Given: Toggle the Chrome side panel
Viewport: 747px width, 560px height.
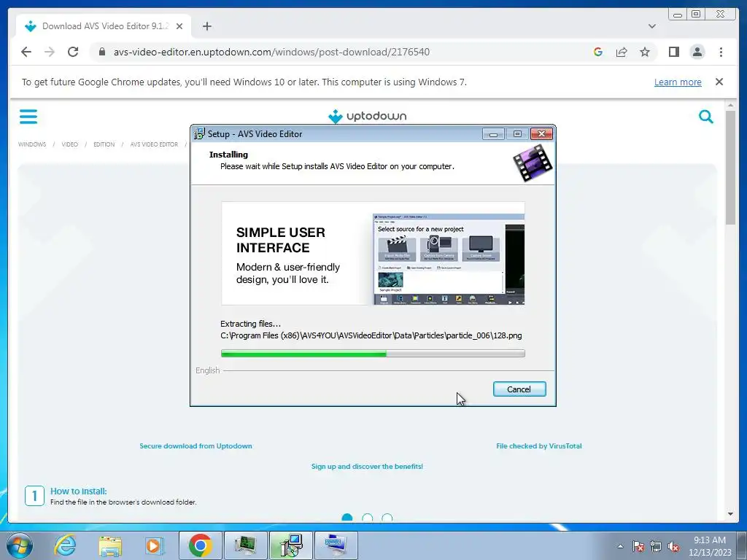Looking at the screenshot, I should coord(673,52).
